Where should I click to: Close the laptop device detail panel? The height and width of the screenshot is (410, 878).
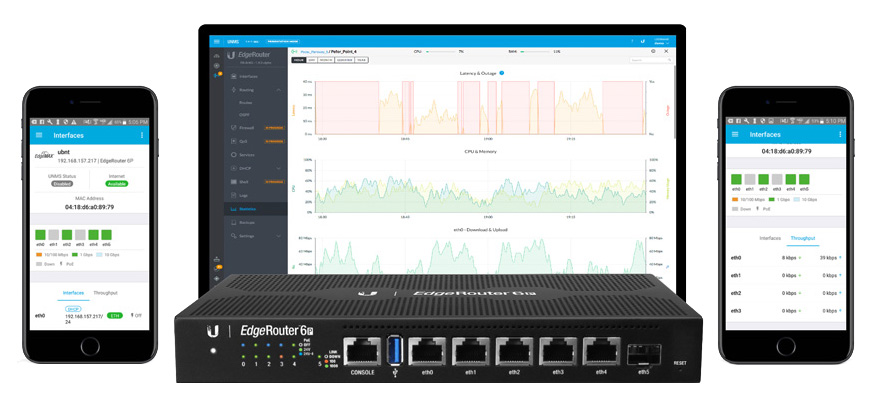pyautogui.click(x=666, y=51)
